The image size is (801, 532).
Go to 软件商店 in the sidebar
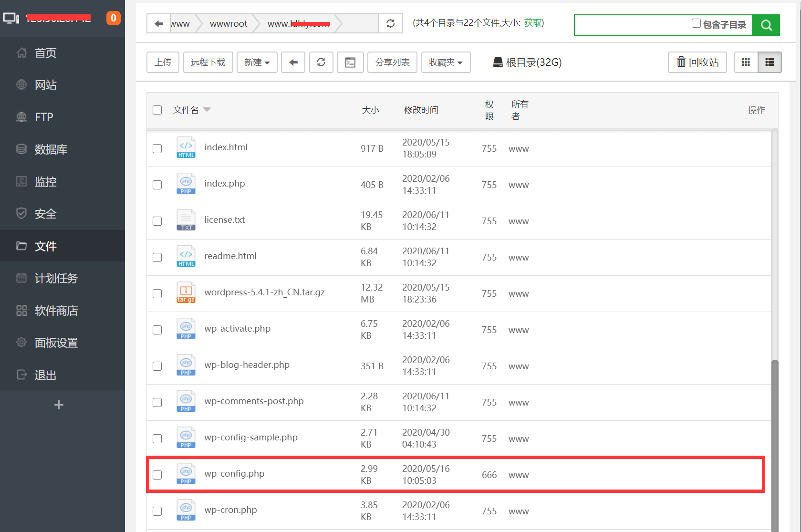point(56,311)
